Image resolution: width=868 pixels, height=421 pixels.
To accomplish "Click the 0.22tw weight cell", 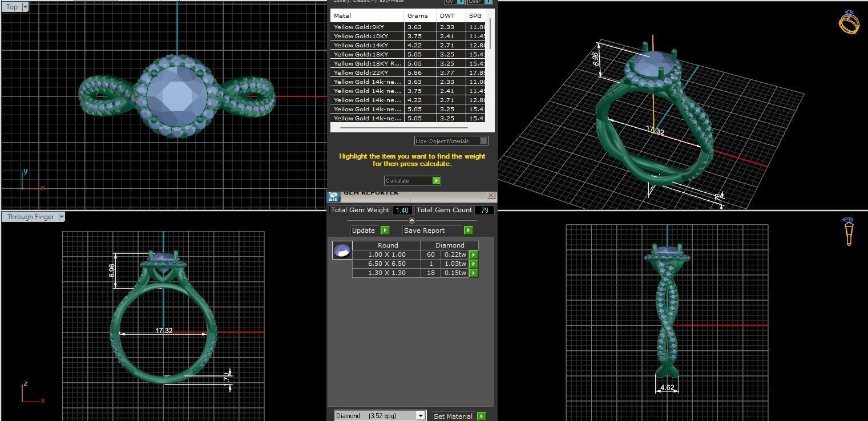I will point(455,254).
